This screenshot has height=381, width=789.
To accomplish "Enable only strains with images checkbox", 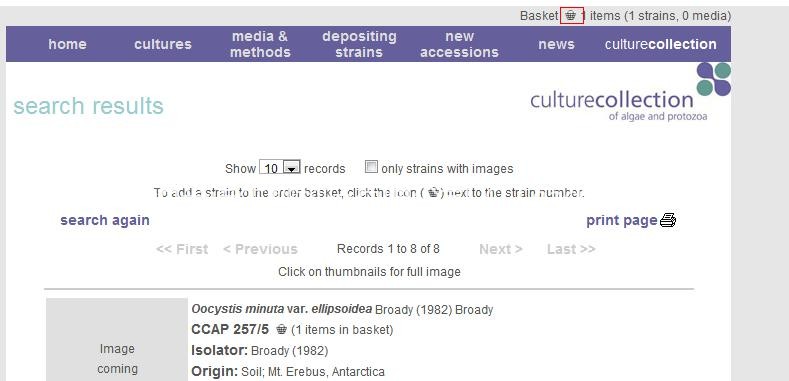I will pos(371,167).
